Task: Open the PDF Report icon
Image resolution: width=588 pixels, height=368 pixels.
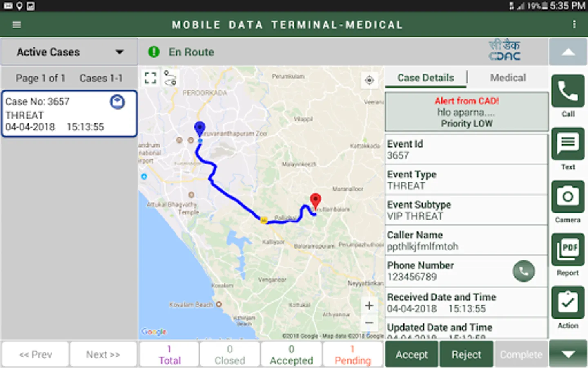Action: pos(568,249)
